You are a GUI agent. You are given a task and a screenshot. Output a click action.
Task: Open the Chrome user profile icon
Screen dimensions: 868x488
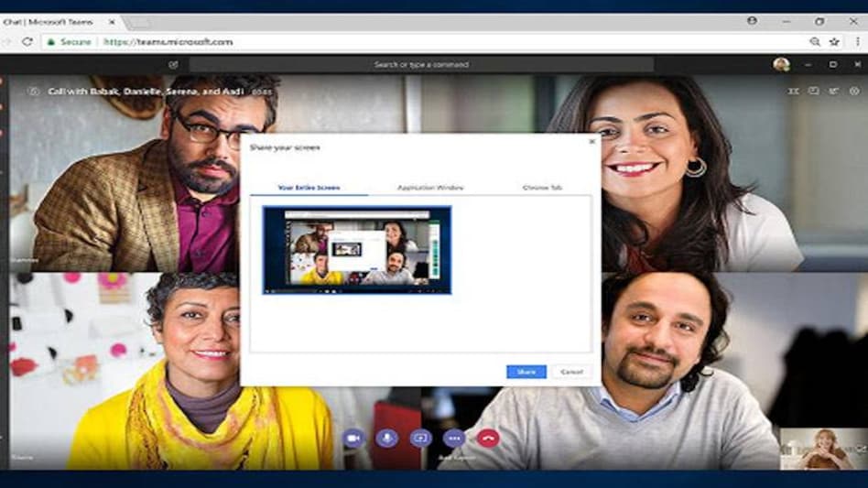752,21
